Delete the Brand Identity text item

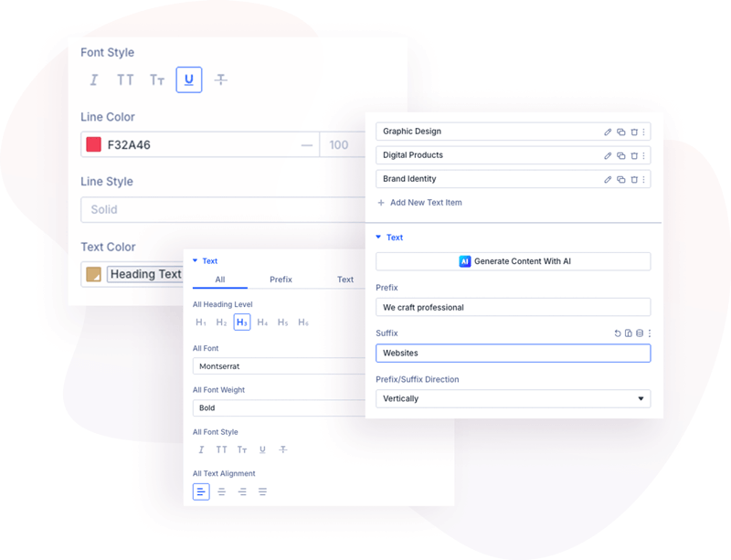click(x=634, y=180)
